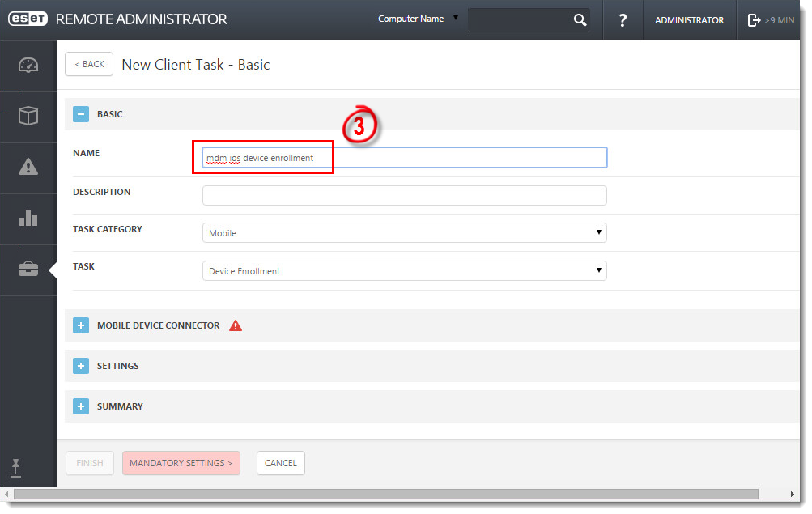Click the SETTINGS section heading text
Screen dimensions: 812x514
click(x=118, y=366)
